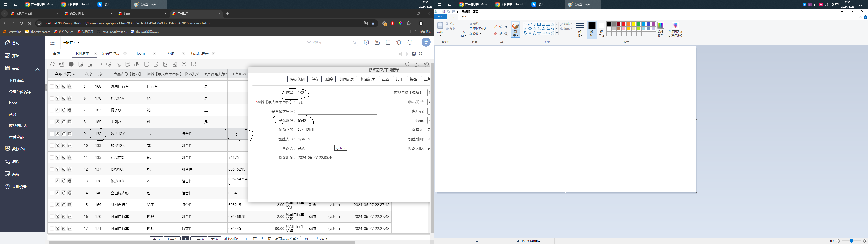
Task: Open the 选择 dropdown in Paint
Action: (463, 34)
